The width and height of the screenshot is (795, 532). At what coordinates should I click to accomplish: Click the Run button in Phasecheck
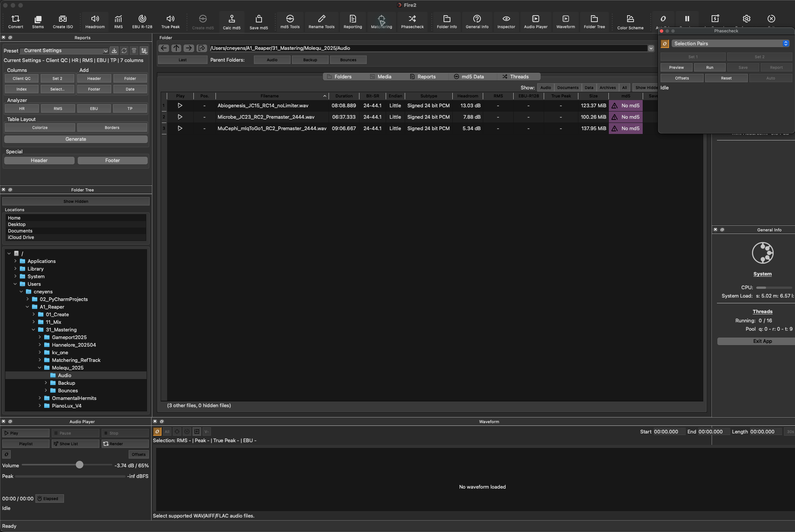[709, 67]
